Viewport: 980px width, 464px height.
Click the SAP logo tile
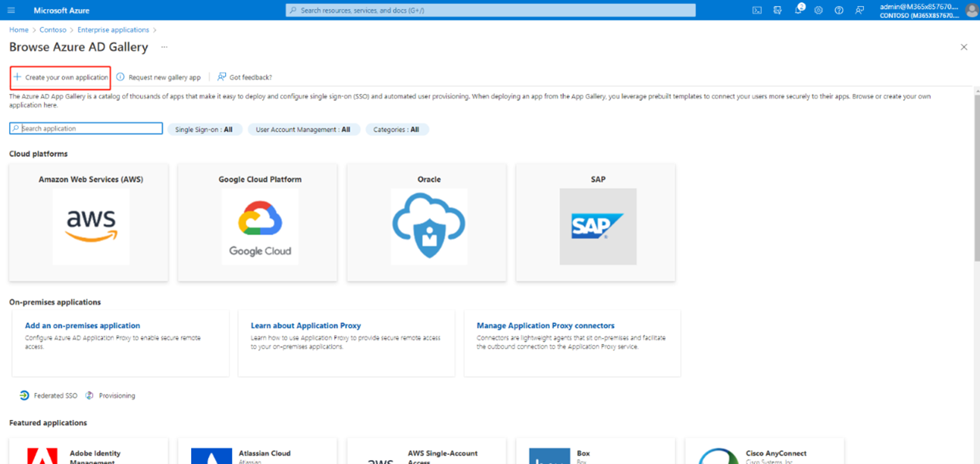(x=598, y=227)
